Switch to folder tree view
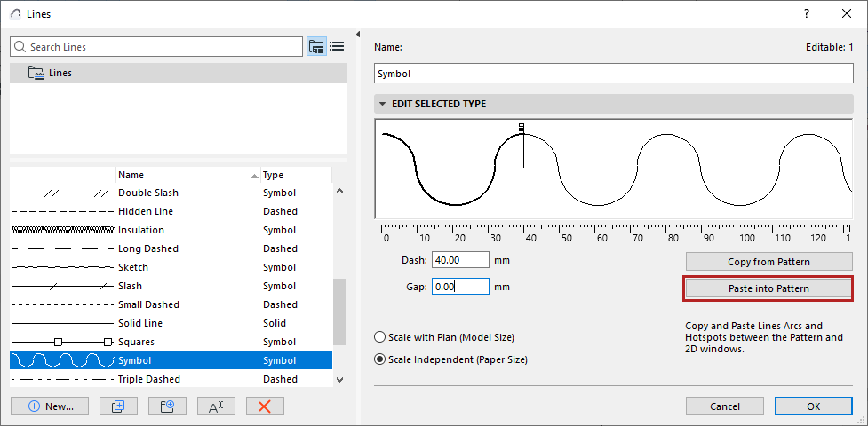Screen dimensions: 868x426 (316, 47)
